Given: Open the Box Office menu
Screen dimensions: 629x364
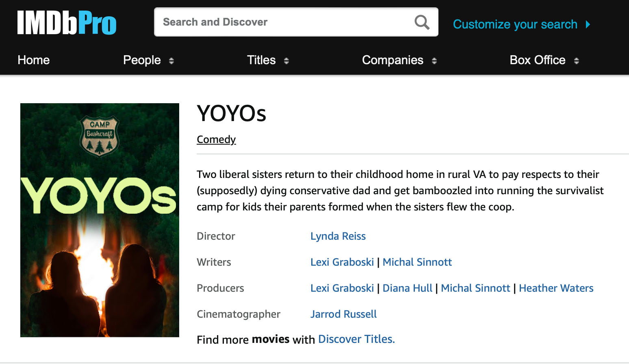Looking at the screenshot, I should coord(537,60).
